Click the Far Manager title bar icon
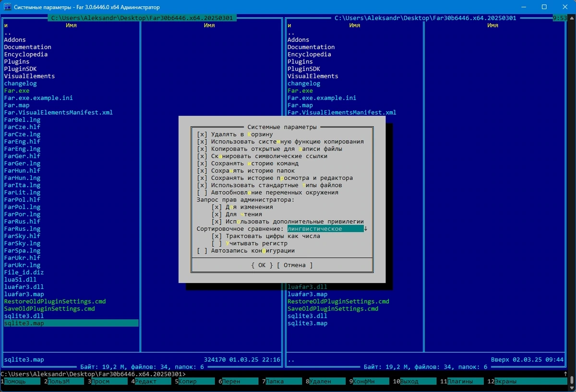This screenshot has width=576, height=392. (6, 7)
